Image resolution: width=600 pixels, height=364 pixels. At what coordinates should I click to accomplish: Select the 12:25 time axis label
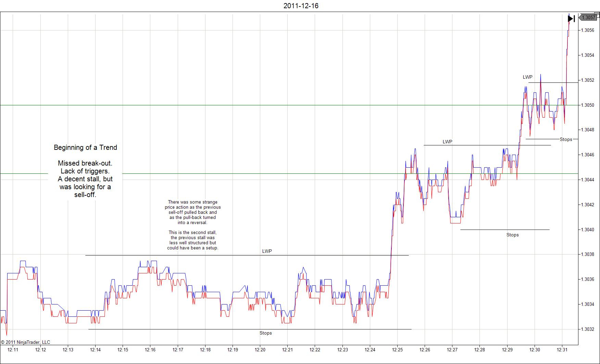[397, 350]
